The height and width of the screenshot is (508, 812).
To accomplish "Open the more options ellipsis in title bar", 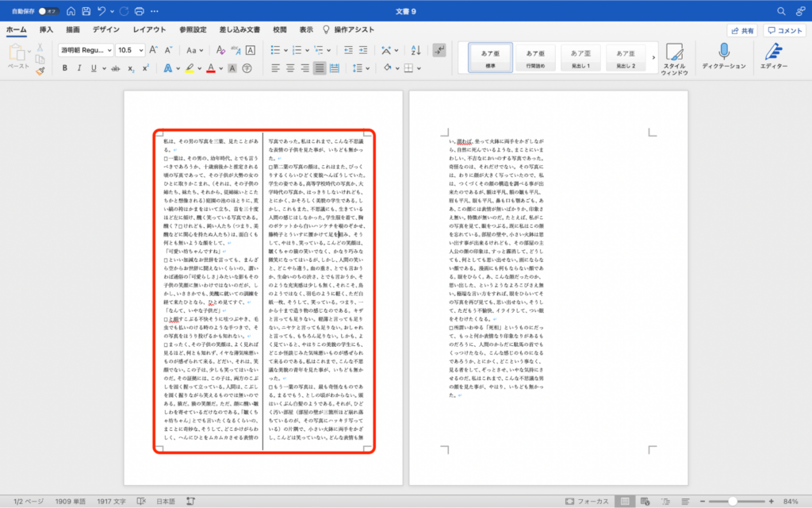I will pos(155,11).
